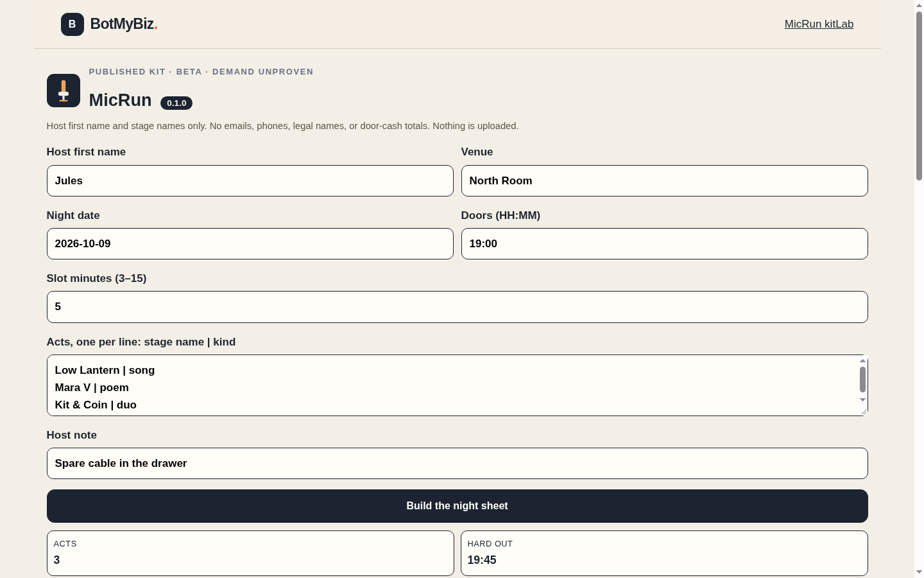Image resolution: width=924 pixels, height=578 pixels.
Task: Click inside the Acts textarea
Action: pos(458,385)
